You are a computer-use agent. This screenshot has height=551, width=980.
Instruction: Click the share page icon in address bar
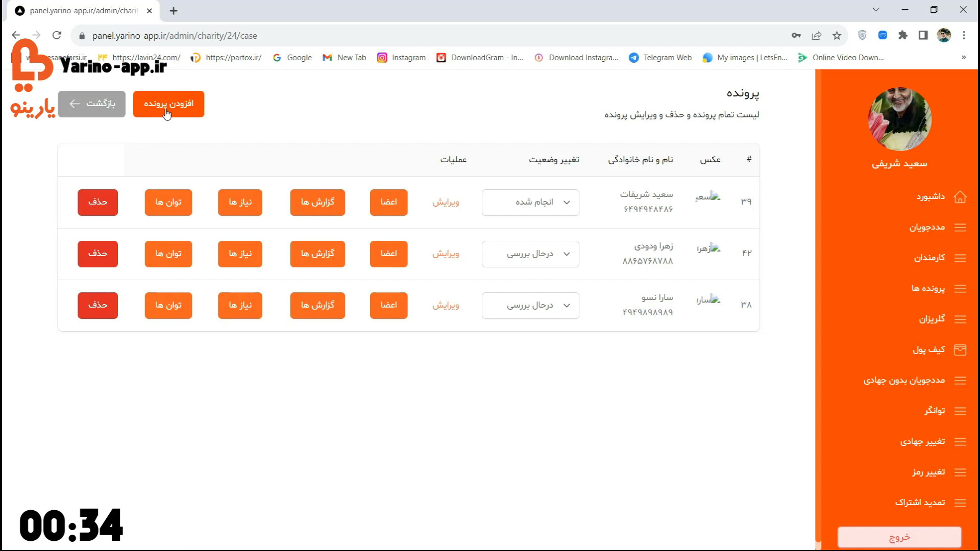pos(816,36)
